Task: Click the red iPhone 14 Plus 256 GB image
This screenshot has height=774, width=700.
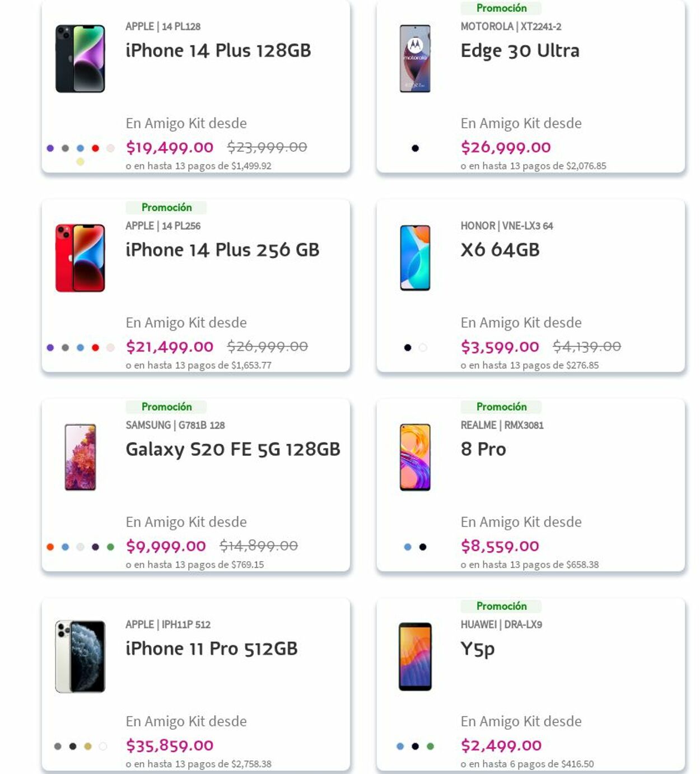Action: pyautogui.click(x=80, y=258)
